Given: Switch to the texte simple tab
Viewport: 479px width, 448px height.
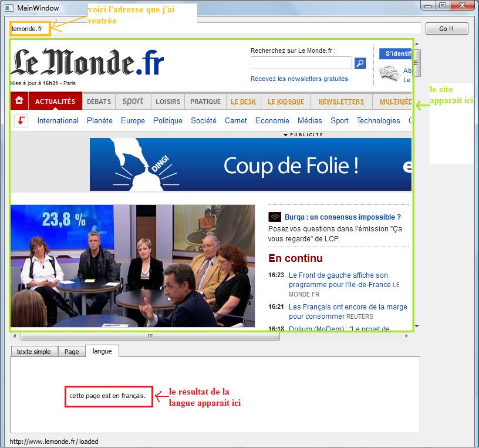Looking at the screenshot, I should point(34,352).
